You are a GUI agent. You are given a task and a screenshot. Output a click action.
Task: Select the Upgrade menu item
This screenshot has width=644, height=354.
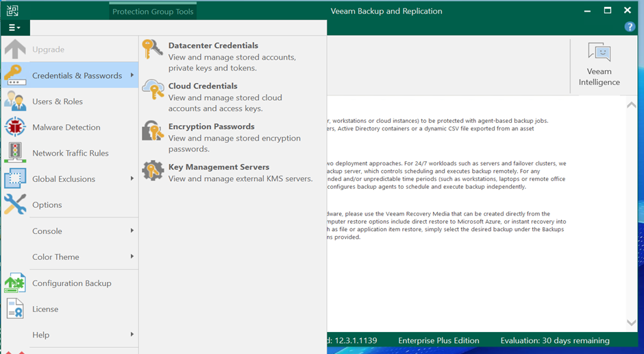tap(70, 49)
